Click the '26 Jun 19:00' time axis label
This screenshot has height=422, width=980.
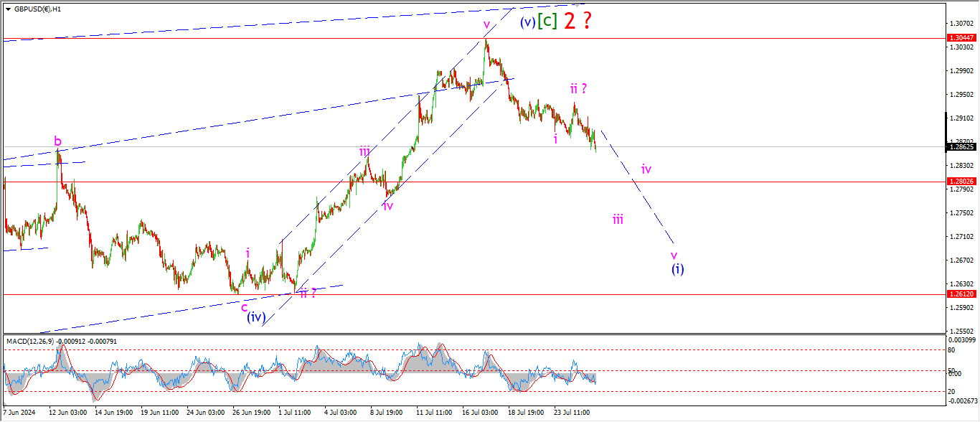point(250,413)
